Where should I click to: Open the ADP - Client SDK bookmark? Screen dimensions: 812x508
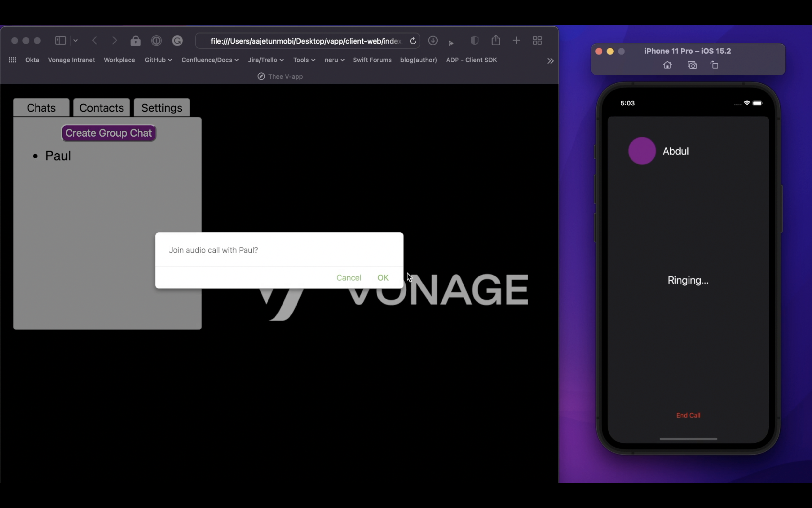471,60
